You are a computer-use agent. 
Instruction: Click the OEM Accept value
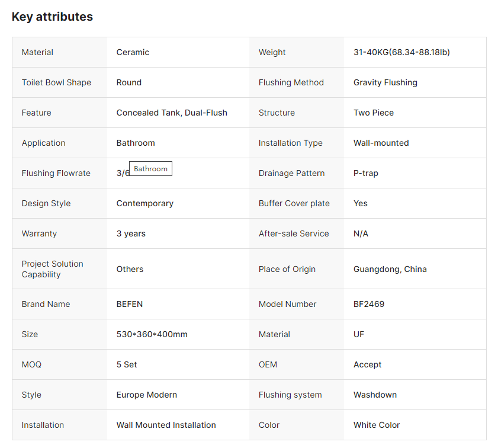(367, 364)
